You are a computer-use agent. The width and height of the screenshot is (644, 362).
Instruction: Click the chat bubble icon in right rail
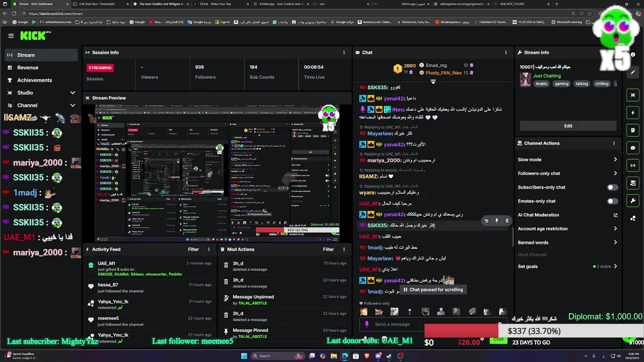coord(633,148)
